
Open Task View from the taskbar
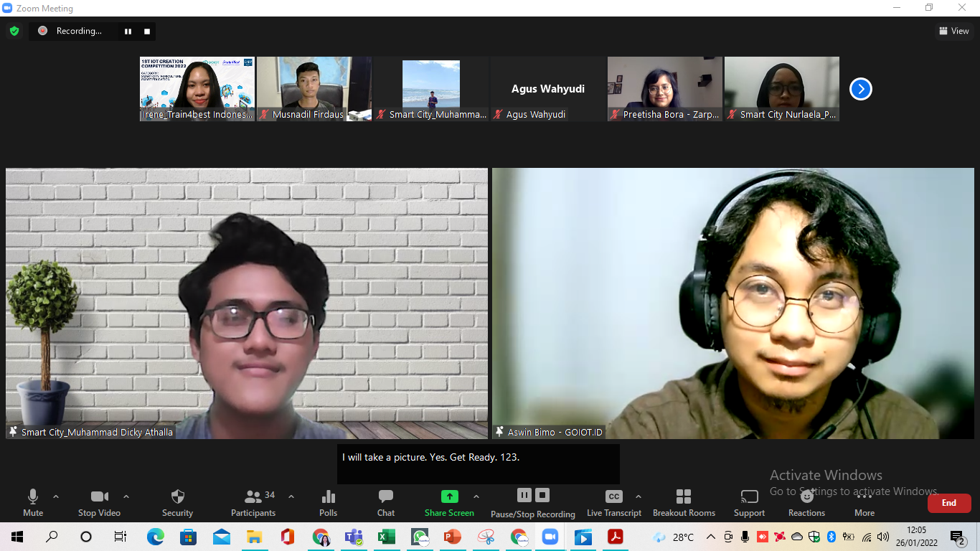pyautogui.click(x=121, y=537)
